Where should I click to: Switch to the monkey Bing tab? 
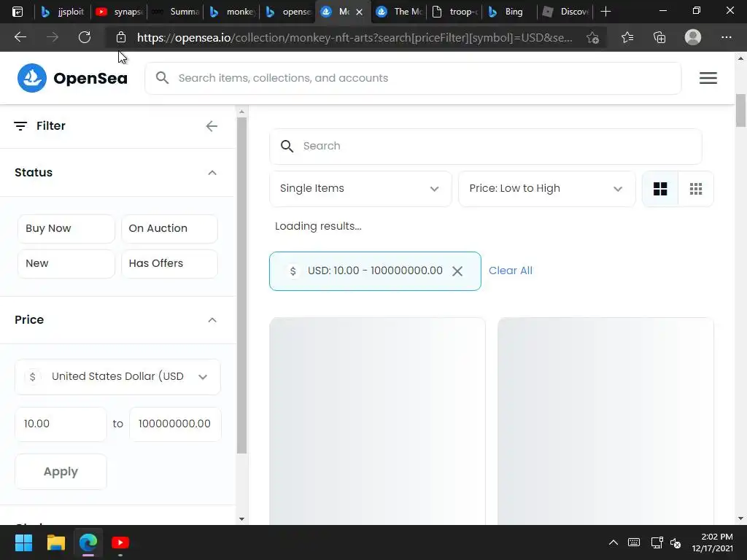click(232, 12)
